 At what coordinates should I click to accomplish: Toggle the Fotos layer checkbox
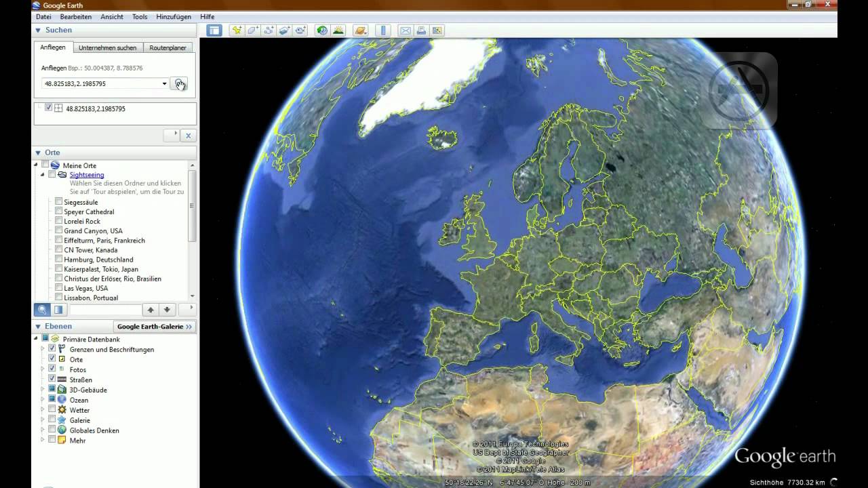(52, 369)
